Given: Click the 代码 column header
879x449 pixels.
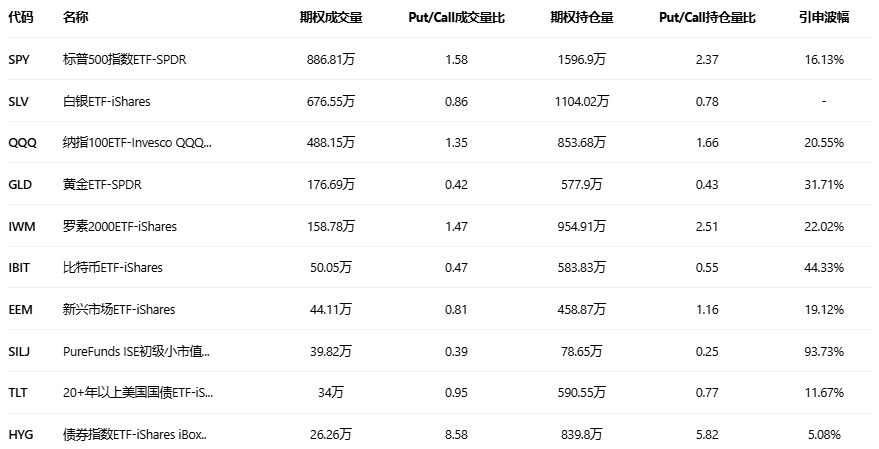Looking at the screenshot, I should [x=21, y=18].
